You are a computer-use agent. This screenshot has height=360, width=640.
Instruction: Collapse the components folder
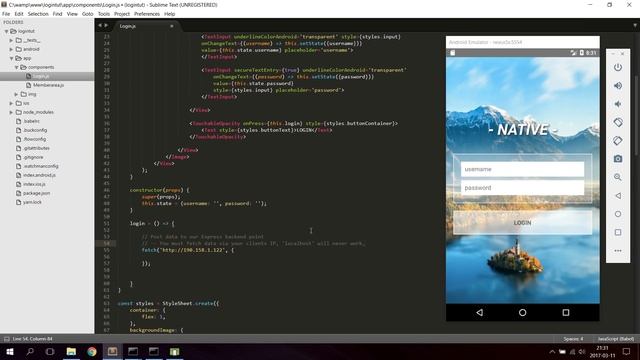(17, 67)
